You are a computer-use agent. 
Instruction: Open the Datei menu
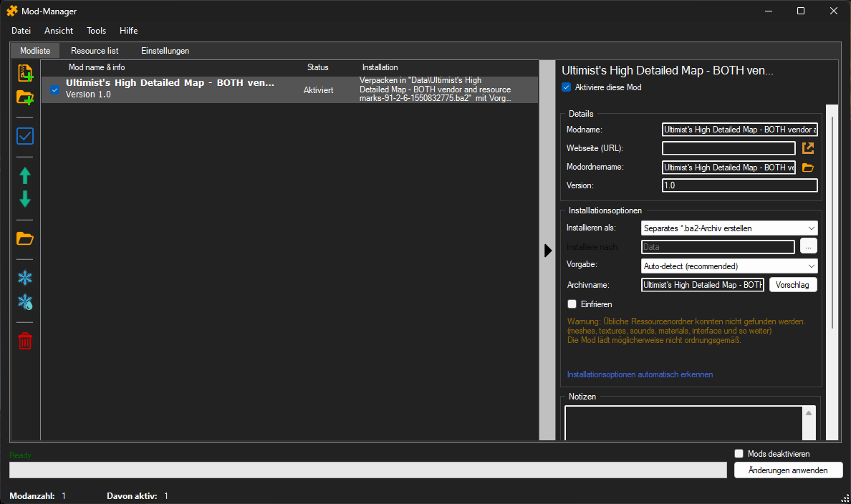(x=21, y=31)
